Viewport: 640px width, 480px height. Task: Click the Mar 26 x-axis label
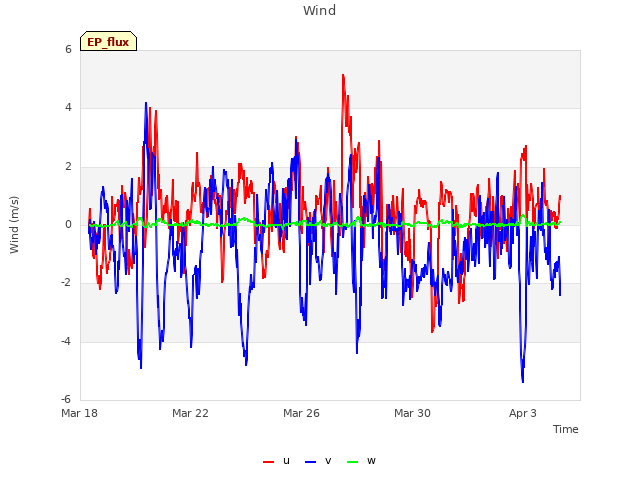pos(301,413)
